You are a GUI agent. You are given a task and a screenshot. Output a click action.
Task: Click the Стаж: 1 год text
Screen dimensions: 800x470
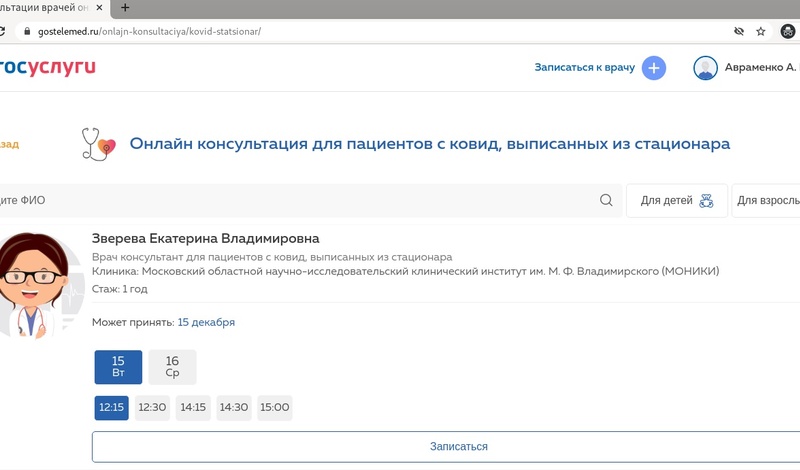pyautogui.click(x=120, y=289)
